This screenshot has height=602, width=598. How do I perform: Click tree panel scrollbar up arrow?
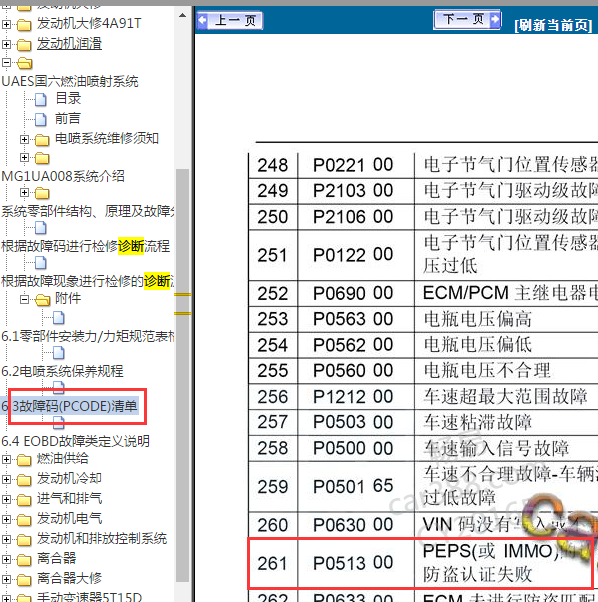[182, 16]
